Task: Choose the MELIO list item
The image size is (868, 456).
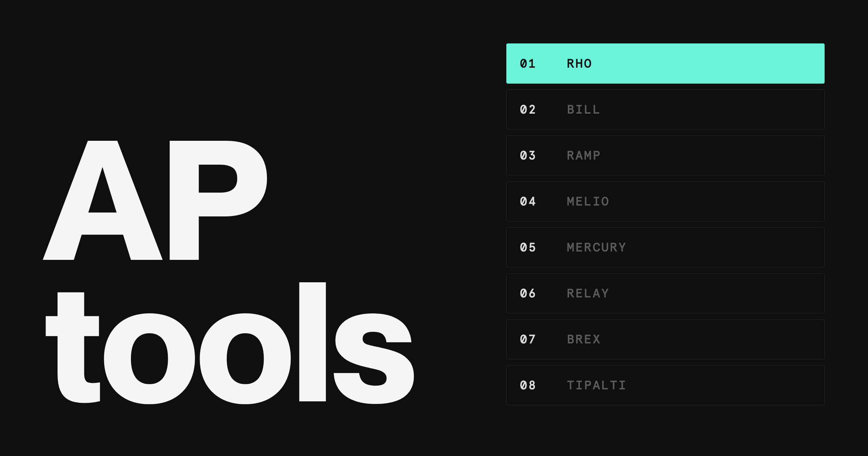Action: tap(665, 201)
